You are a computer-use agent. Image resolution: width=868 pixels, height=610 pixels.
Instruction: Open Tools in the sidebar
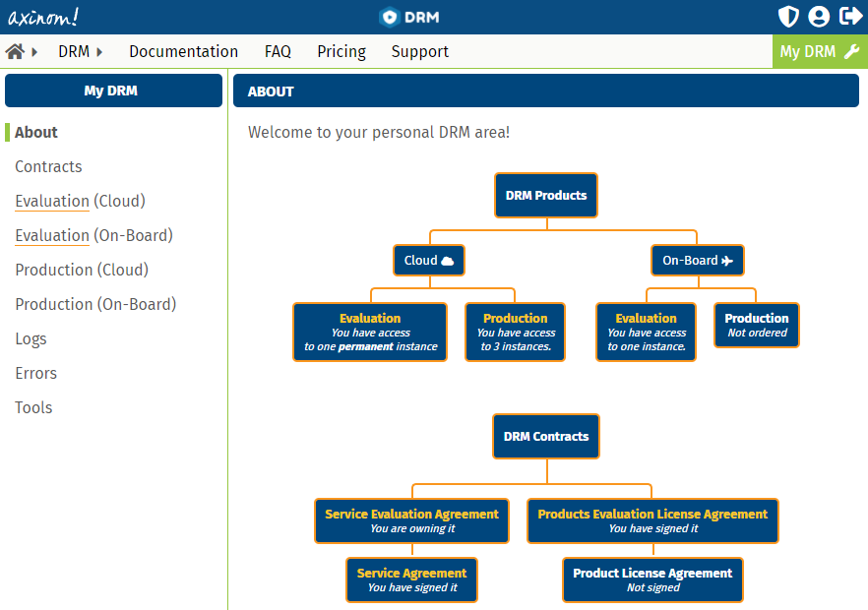[x=33, y=407]
